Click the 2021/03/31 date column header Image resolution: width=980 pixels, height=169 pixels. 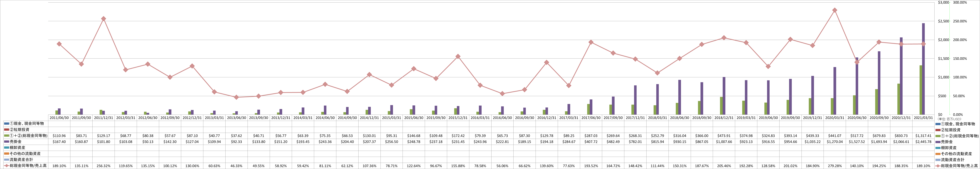tap(923, 118)
